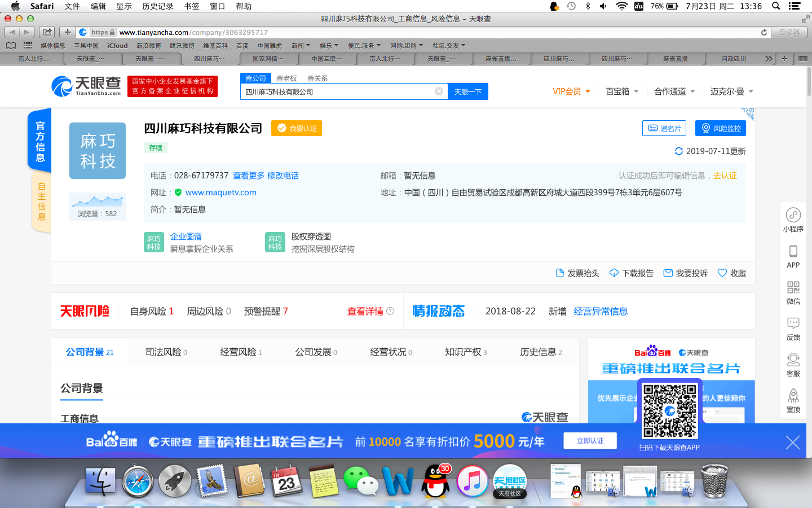The width and height of the screenshot is (812, 508).
Task: Go forward with Safari's forward arrow
Action: (x=27, y=32)
